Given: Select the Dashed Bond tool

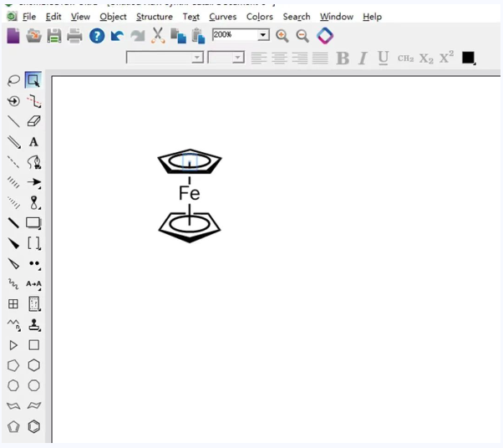Looking at the screenshot, I should 13,162.
